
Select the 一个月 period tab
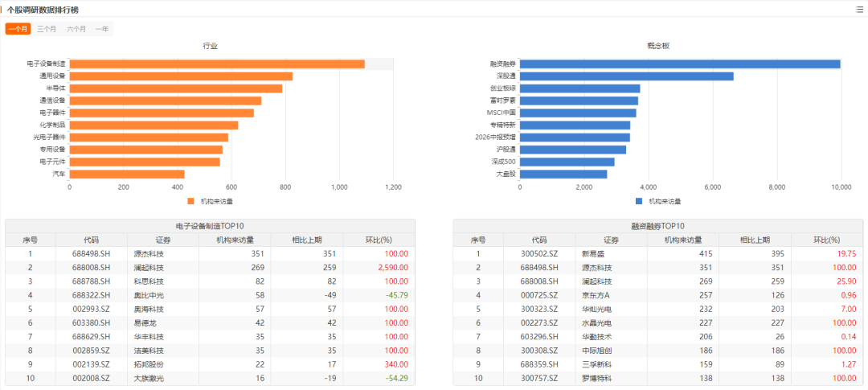(18, 29)
